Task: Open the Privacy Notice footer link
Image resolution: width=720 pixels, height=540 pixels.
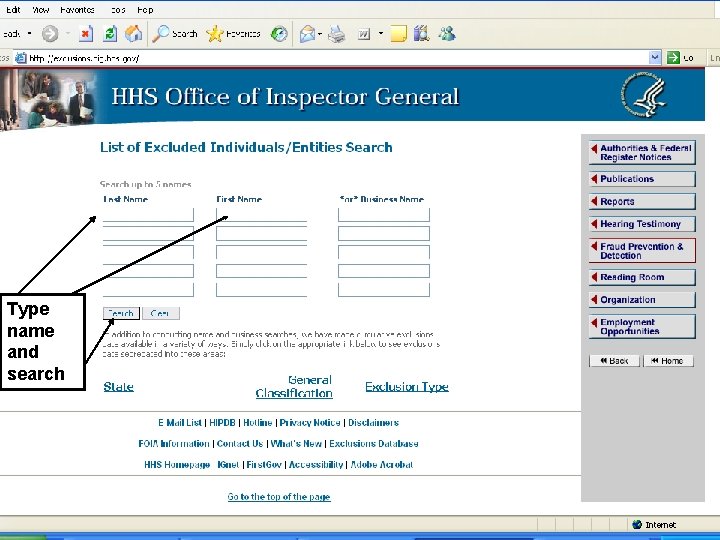Action: point(310,422)
